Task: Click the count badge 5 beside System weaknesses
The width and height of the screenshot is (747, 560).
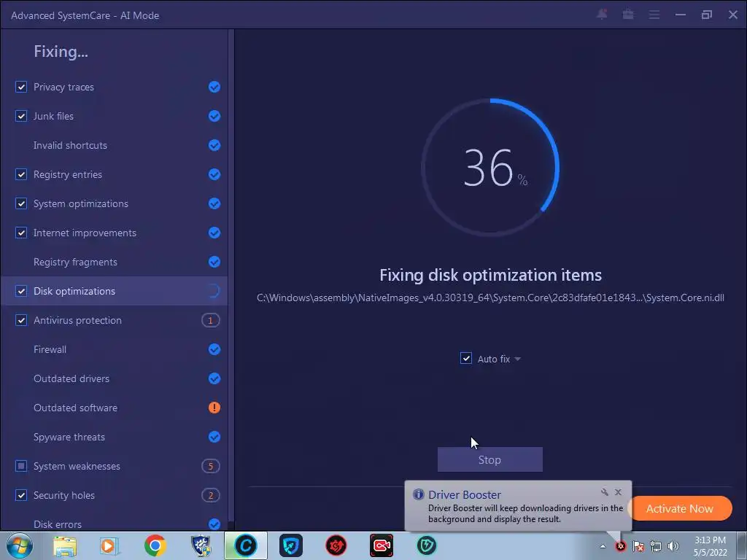Action: coord(211,466)
